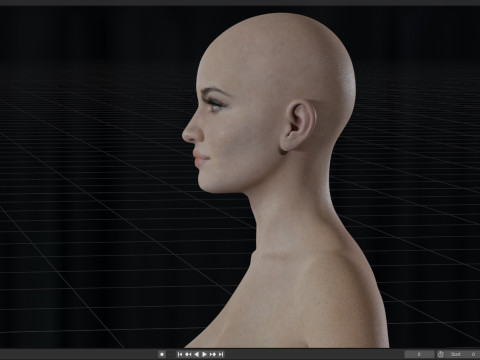This screenshot has height=360, width=480.
Task: Click the current frame number field
Action: click(x=419, y=354)
